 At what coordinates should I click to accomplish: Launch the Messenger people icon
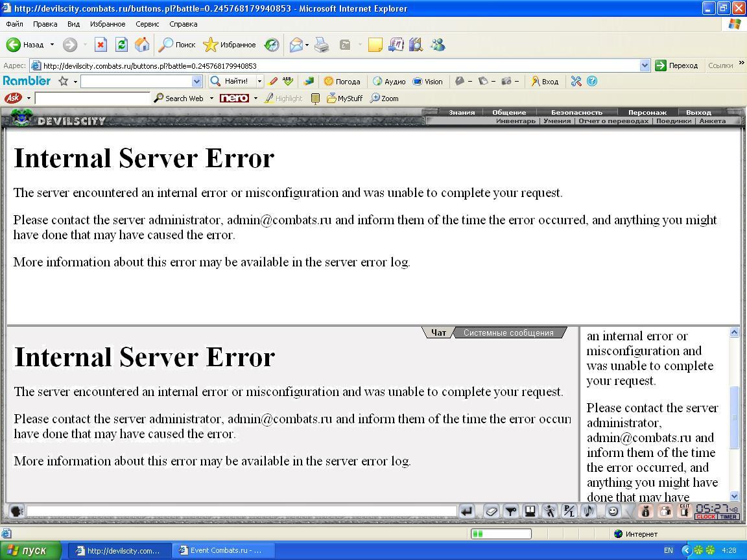[437, 45]
